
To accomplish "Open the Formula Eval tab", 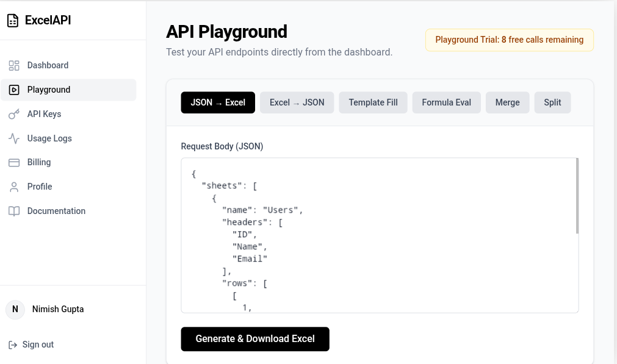I will [447, 102].
